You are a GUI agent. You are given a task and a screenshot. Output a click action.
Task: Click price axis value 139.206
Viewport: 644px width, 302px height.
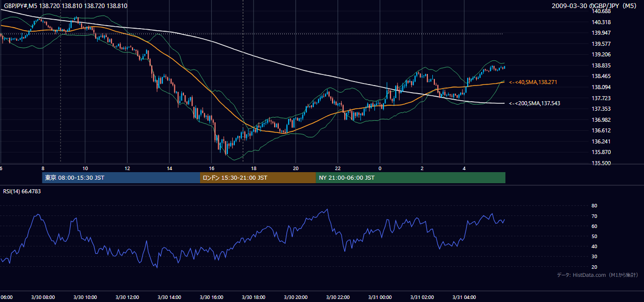[602, 54]
